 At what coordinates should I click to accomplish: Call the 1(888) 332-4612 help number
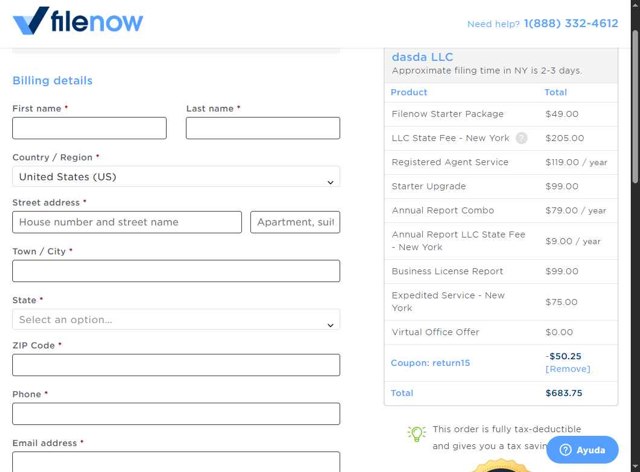pyautogui.click(x=571, y=24)
